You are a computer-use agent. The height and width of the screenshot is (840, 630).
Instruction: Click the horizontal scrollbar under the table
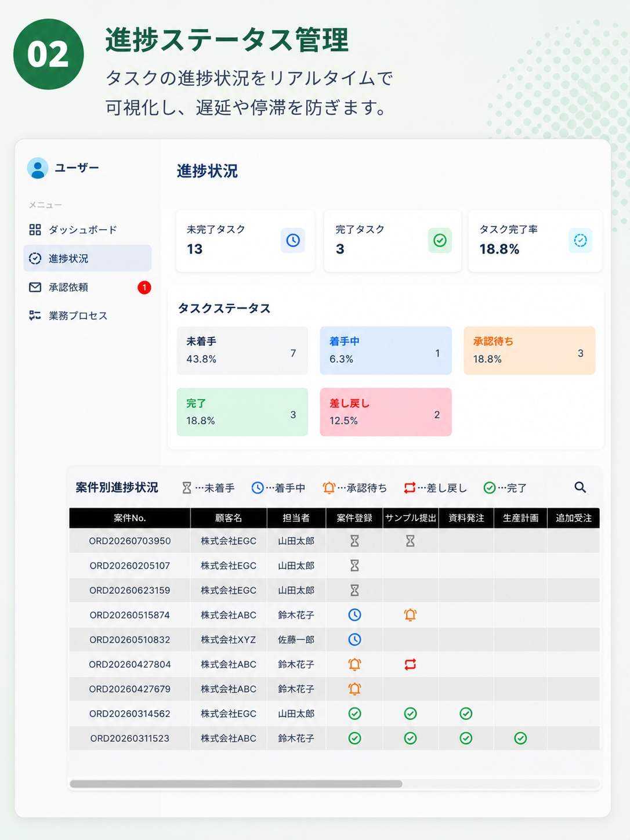click(x=236, y=784)
